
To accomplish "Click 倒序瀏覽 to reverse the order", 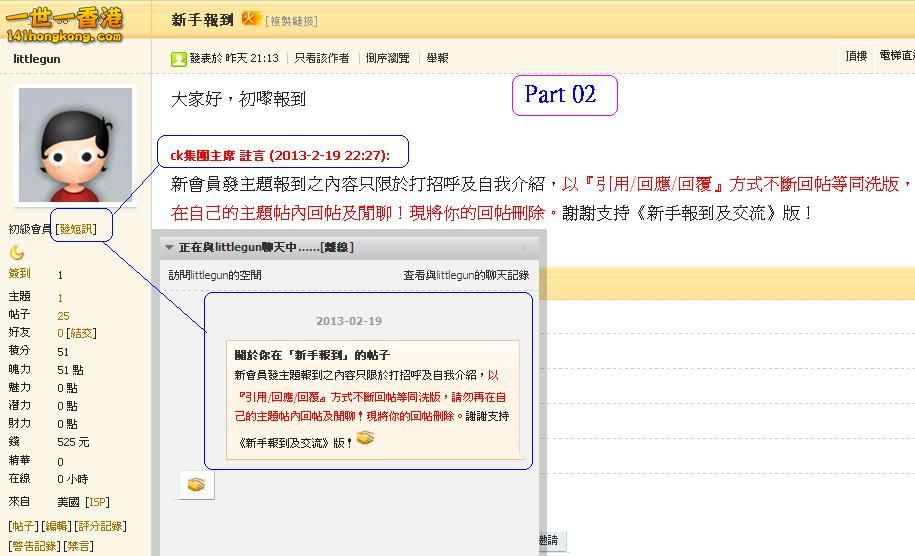I will [387, 58].
